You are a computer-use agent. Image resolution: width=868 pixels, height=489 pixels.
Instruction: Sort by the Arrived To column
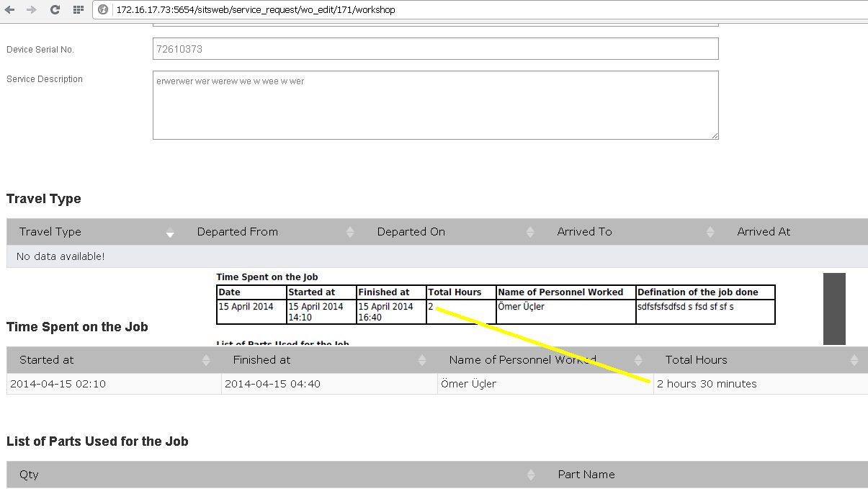pyautogui.click(x=635, y=232)
